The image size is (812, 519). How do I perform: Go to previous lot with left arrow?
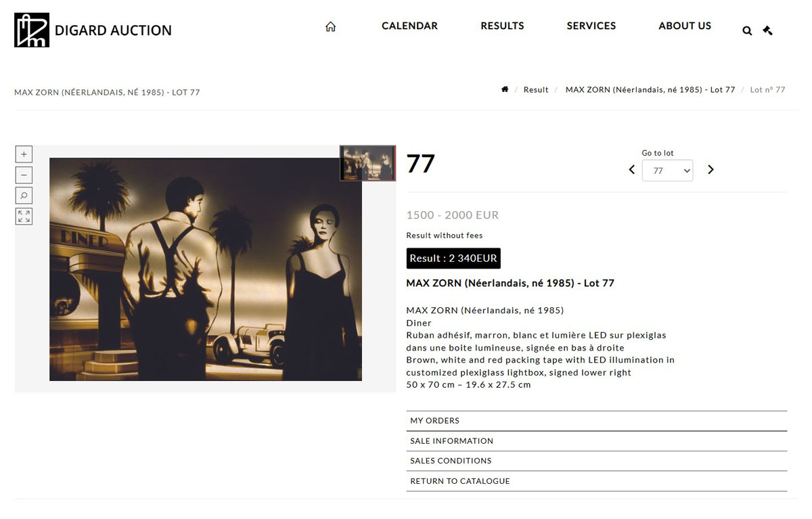631,170
